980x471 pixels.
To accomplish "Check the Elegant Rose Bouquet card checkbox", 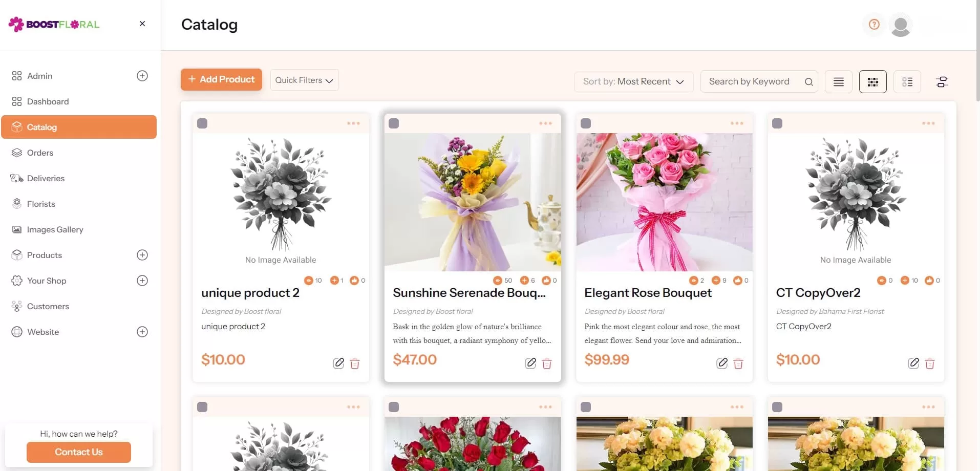I will coord(586,123).
